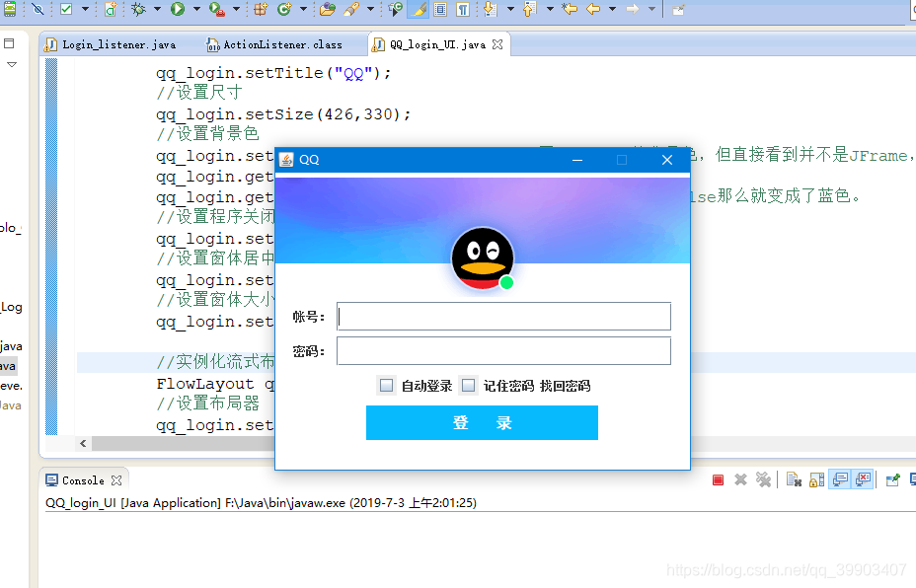Click the Back navigation arrow
Screen dimensions: 916x588
coord(593,9)
